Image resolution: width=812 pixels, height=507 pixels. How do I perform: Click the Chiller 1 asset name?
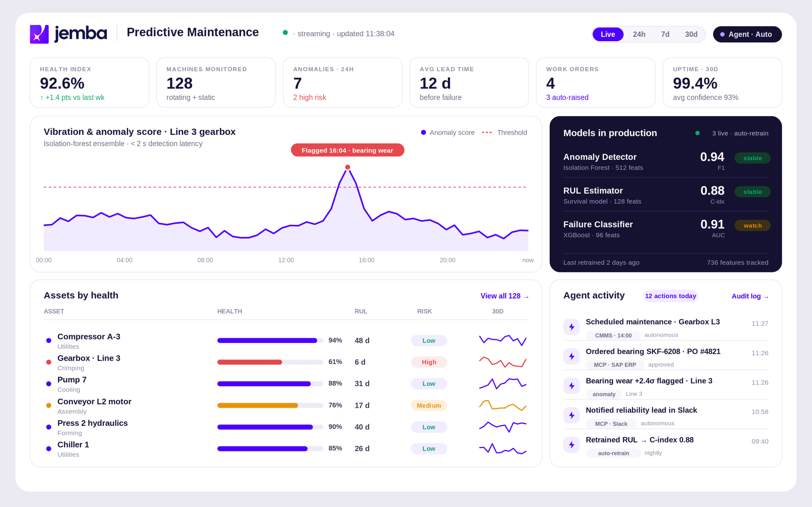pos(73,445)
